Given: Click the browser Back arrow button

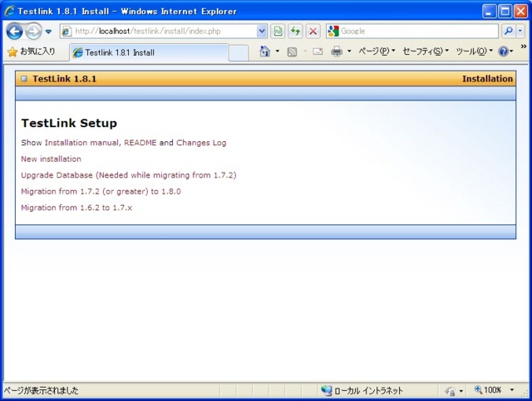Looking at the screenshot, I should [x=15, y=32].
